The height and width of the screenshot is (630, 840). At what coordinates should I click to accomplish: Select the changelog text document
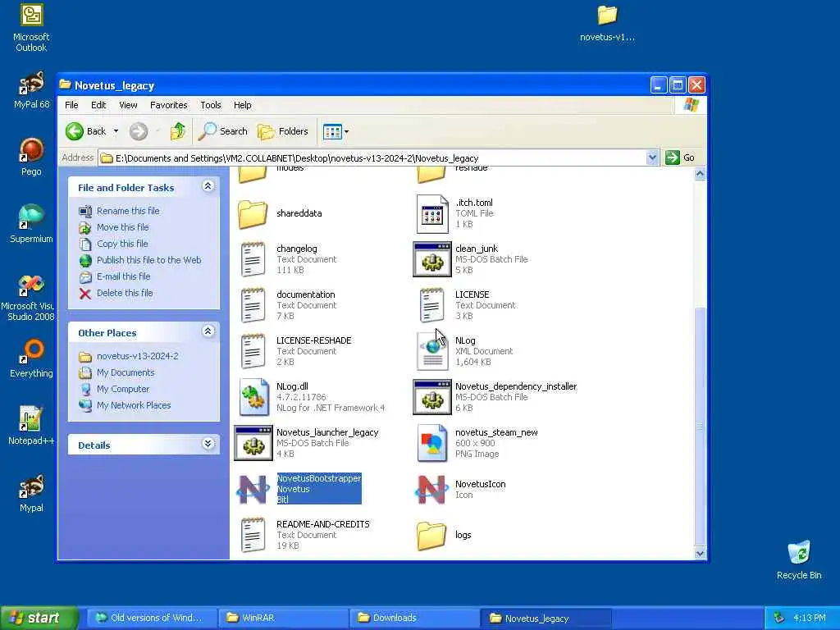pyautogui.click(x=288, y=259)
